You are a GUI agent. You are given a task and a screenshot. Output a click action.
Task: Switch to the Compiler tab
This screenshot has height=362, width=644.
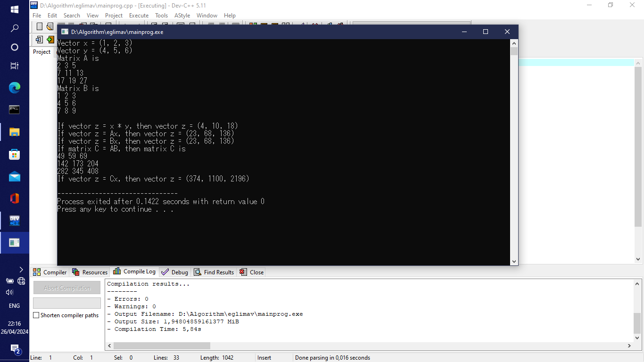(x=50, y=272)
